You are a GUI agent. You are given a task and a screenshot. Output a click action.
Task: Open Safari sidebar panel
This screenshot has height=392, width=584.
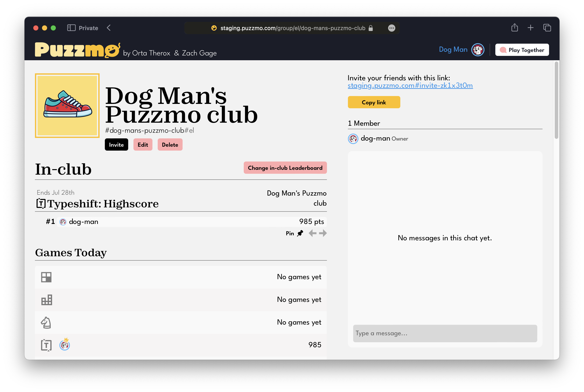click(71, 28)
